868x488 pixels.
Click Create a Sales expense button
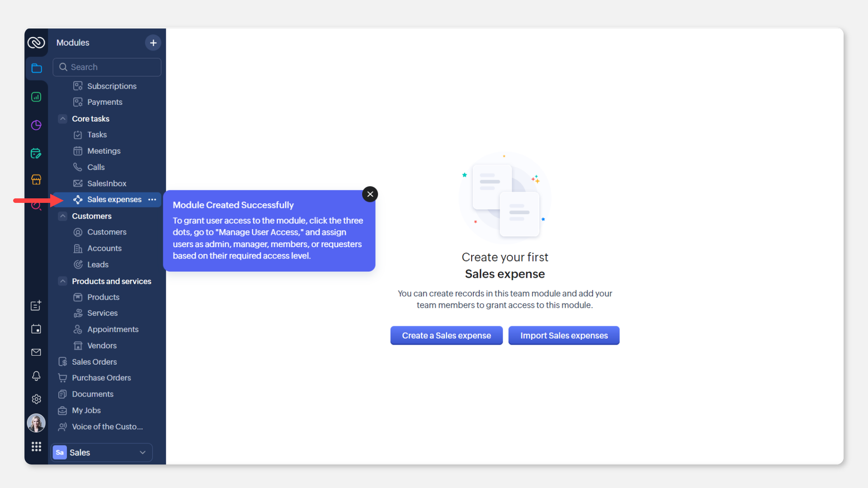coord(446,336)
